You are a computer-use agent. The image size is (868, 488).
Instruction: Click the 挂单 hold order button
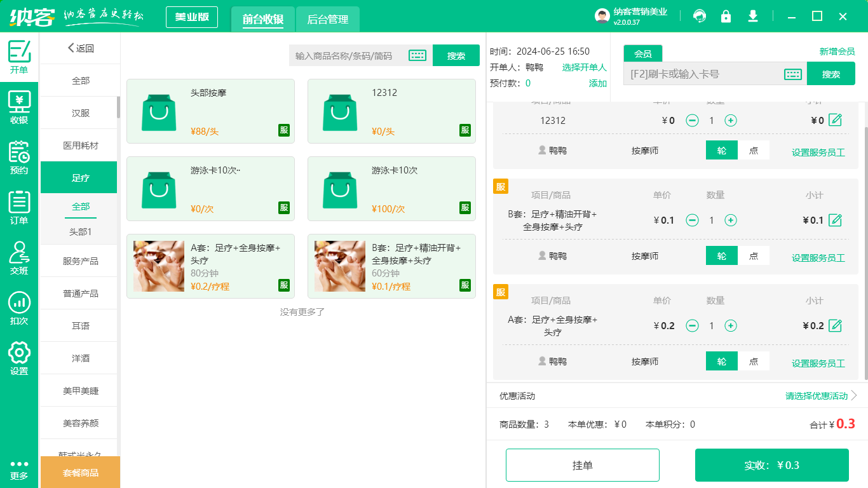tap(582, 464)
